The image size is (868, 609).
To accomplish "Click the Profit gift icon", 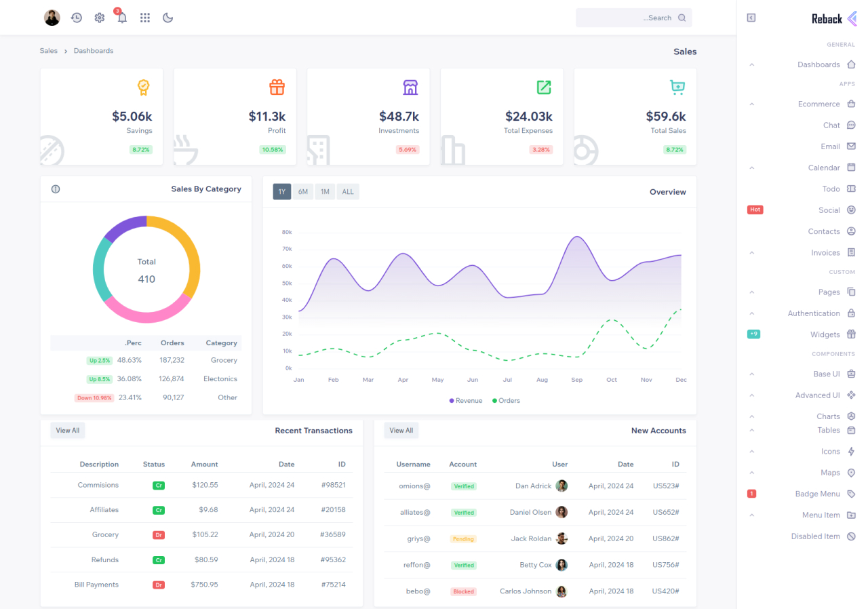I will 277,87.
